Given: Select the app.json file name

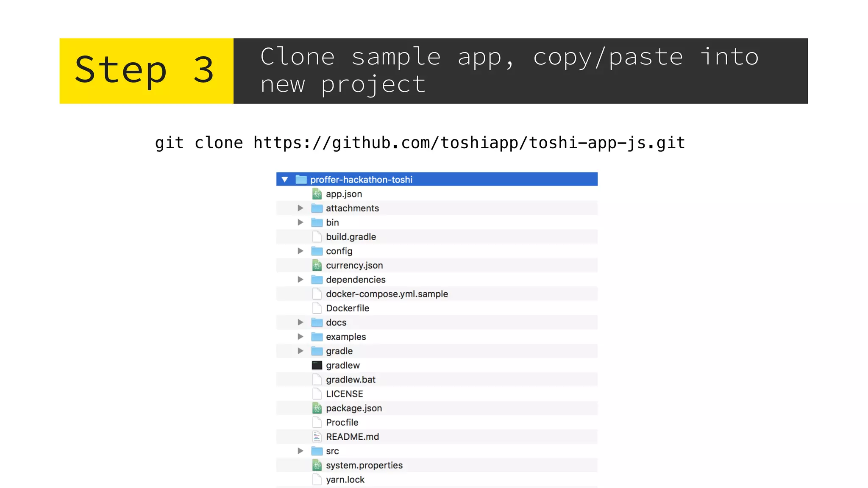Looking at the screenshot, I should coord(344,194).
